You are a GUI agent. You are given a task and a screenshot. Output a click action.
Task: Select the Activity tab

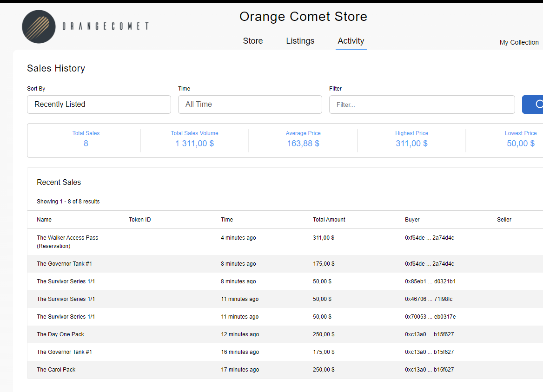coord(351,41)
